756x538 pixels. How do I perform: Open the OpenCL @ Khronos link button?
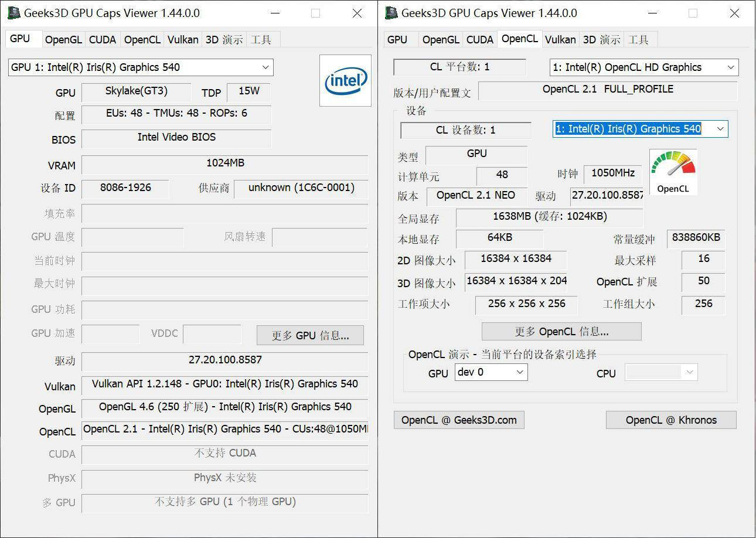click(670, 420)
